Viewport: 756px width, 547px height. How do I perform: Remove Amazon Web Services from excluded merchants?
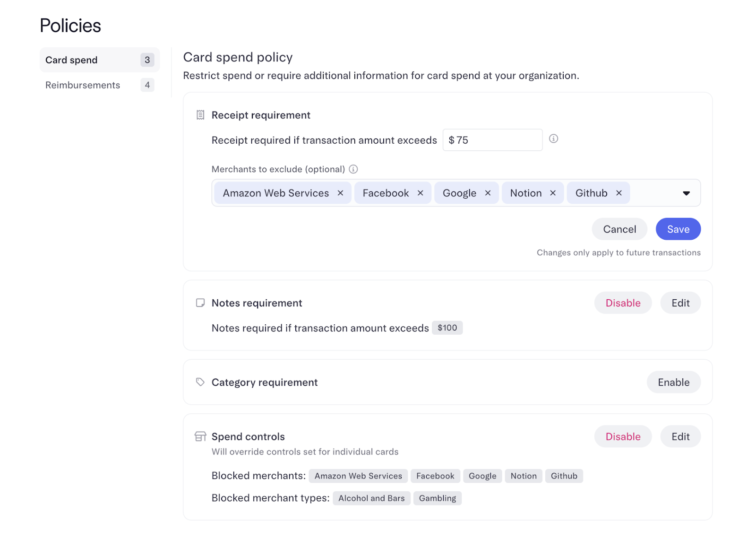tap(340, 193)
